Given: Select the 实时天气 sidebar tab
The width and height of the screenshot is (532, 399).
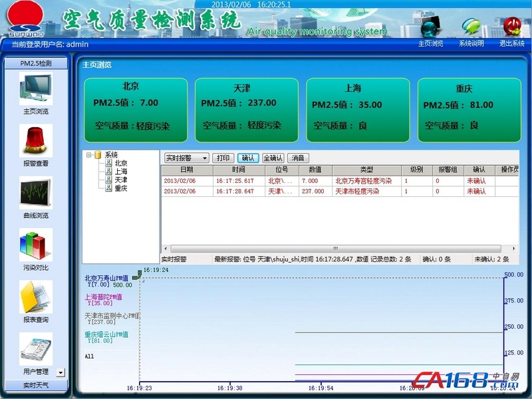Looking at the screenshot, I should pyautogui.click(x=36, y=386).
